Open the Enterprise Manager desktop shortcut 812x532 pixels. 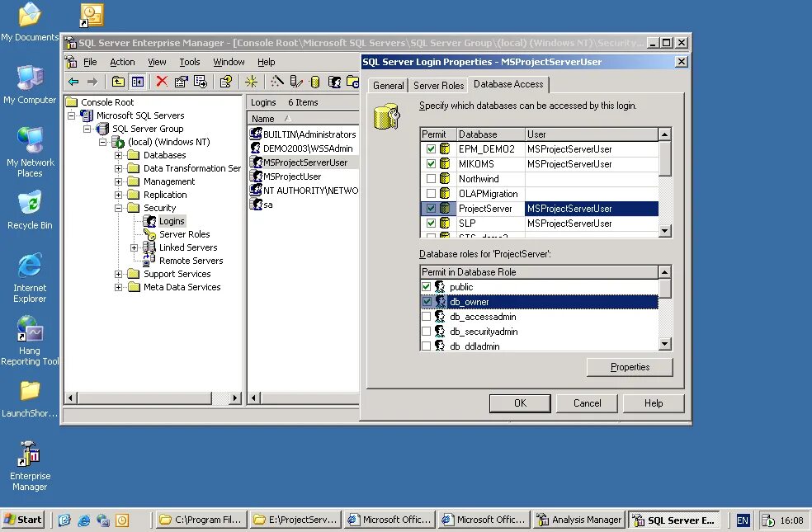30,466
